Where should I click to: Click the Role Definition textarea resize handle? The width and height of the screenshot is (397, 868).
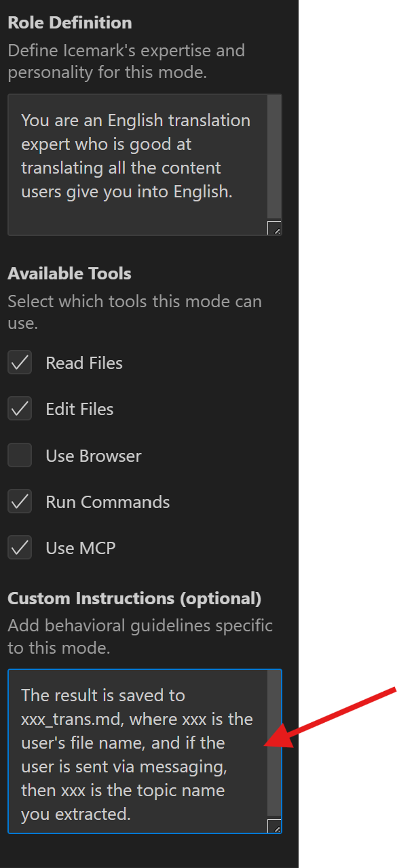click(x=274, y=228)
